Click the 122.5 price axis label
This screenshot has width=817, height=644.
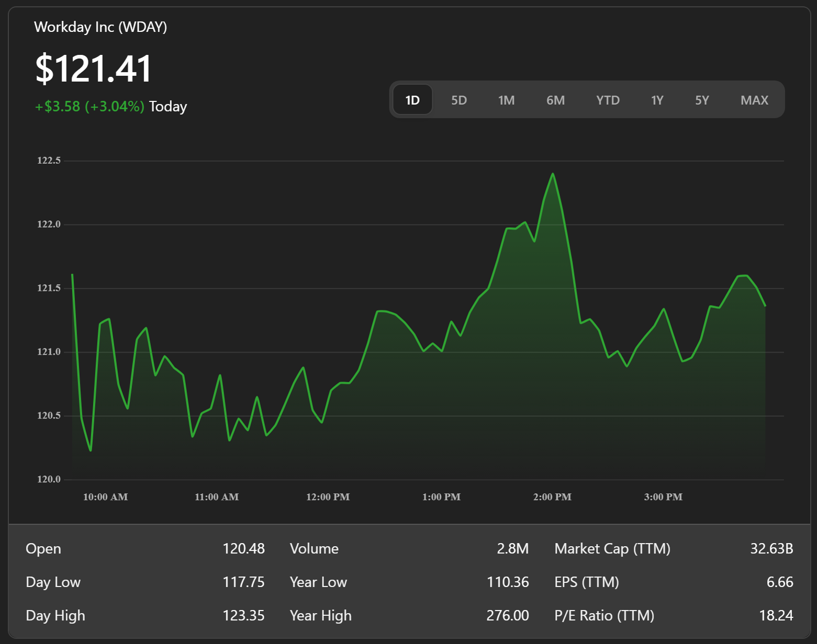coord(49,161)
